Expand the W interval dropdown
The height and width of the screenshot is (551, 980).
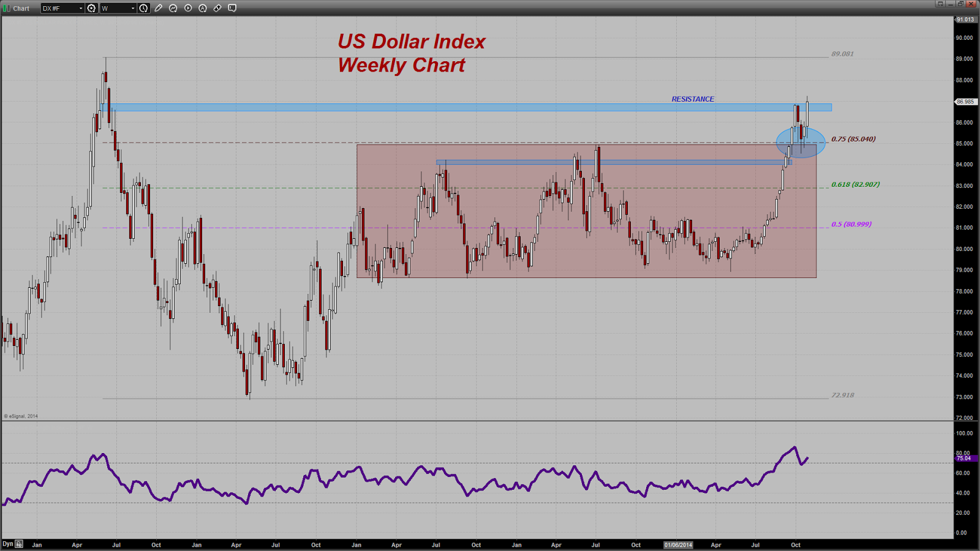118,8
